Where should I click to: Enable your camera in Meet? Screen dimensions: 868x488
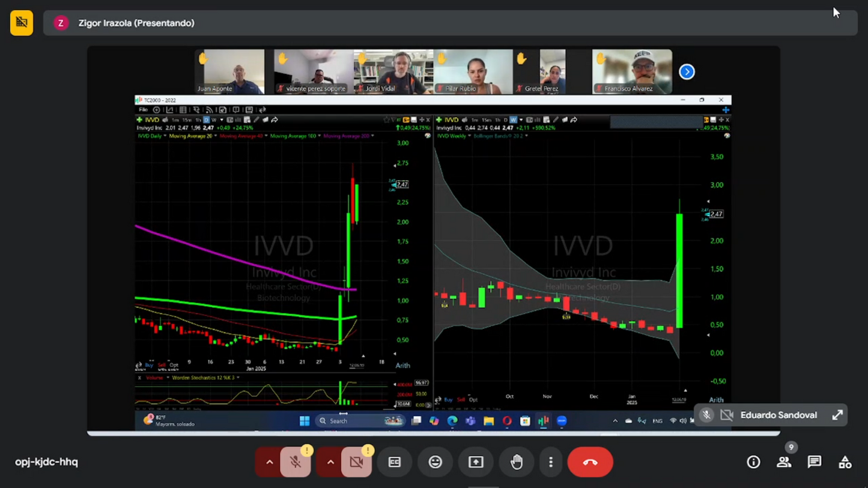coord(356,462)
